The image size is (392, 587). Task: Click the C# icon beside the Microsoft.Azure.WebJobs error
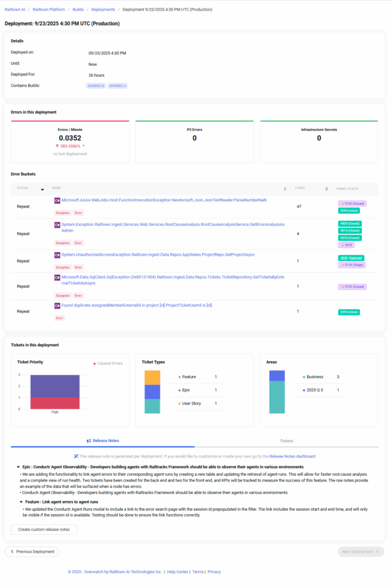[57, 201]
